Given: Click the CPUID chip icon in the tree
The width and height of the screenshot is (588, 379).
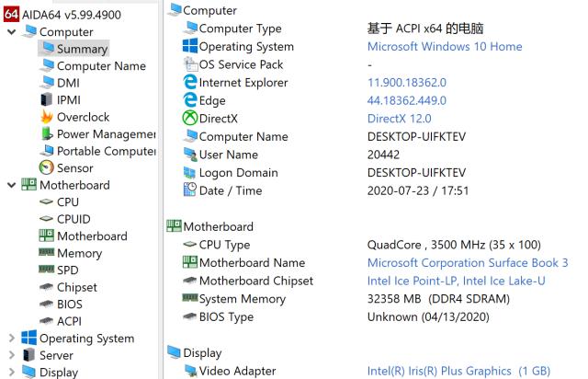Looking at the screenshot, I should 47,218.
